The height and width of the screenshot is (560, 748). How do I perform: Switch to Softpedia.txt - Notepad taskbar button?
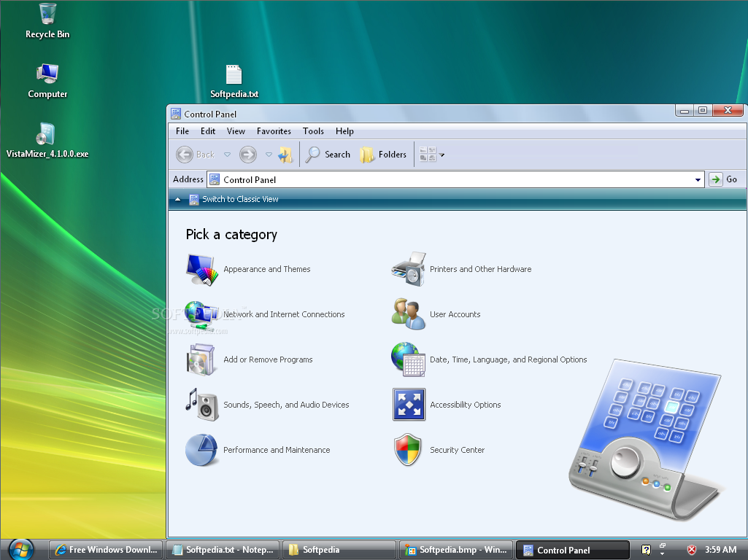click(x=223, y=550)
